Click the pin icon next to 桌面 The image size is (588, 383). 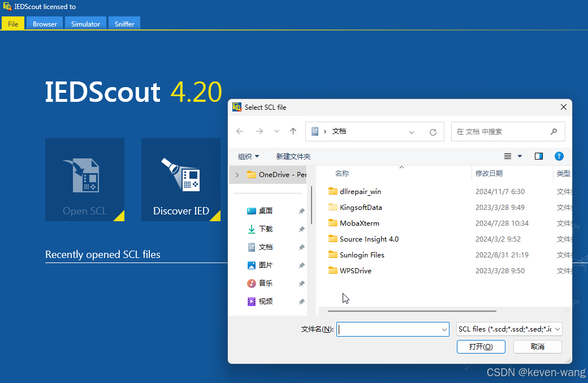(301, 211)
